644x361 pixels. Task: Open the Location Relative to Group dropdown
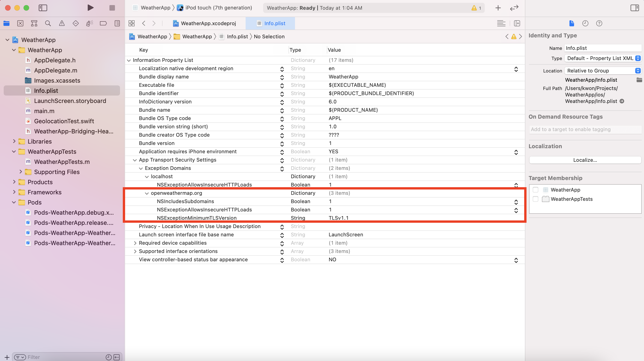tap(602, 71)
